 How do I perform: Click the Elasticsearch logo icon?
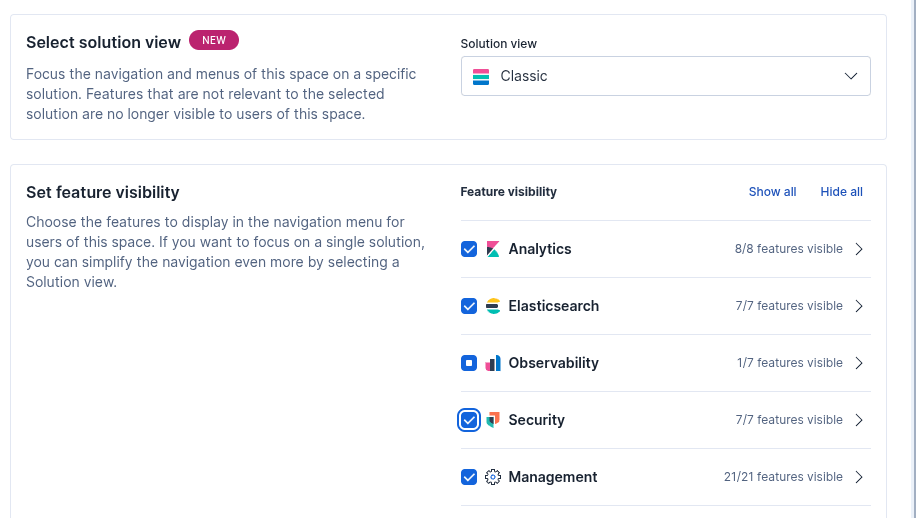tap(493, 306)
